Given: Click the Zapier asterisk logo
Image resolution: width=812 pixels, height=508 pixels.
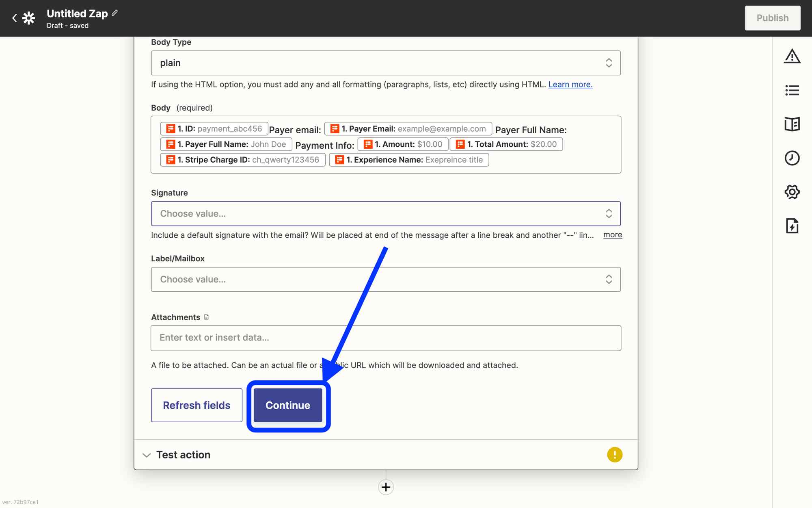Looking at the screenshot, I should tap(29, 18).
